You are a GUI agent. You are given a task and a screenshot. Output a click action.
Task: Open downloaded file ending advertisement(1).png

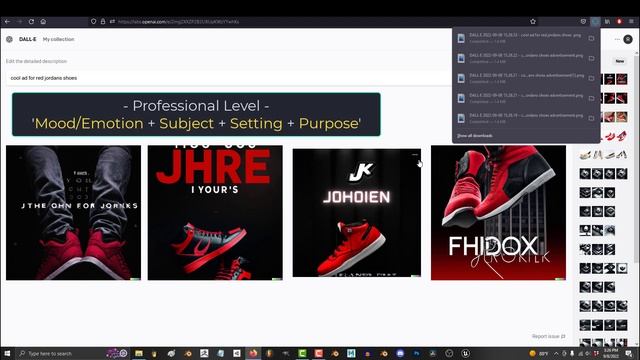tap(520, 78)
